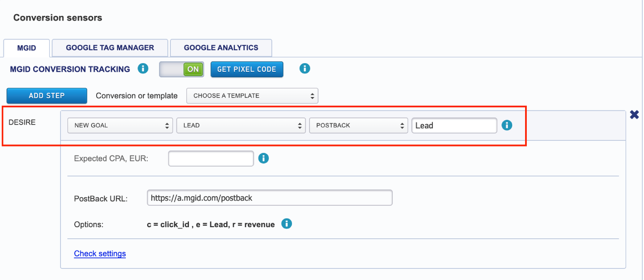Click the "PostBack URL:" label
The height and width of the screenshot is (280, 644).
[x=101, y=199]
